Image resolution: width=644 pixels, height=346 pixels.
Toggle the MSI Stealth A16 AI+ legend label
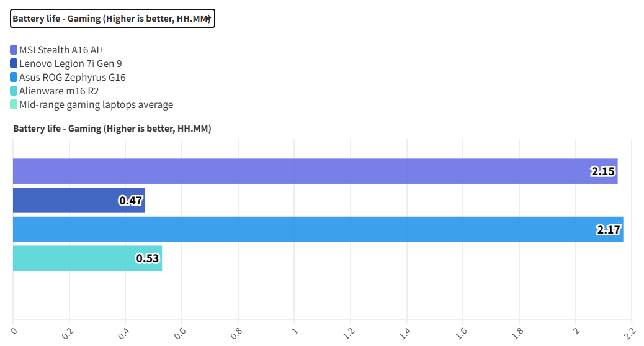click(x=66, y=50)
